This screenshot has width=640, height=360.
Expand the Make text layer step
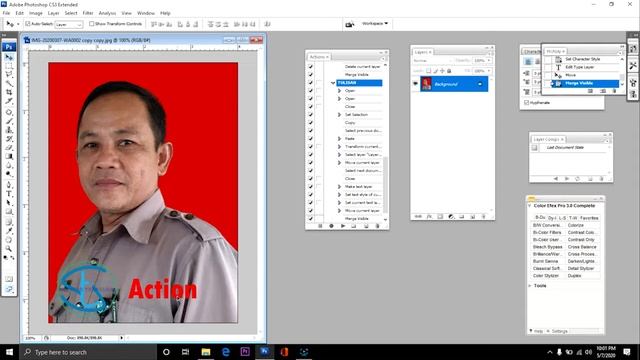click(339, 187)
